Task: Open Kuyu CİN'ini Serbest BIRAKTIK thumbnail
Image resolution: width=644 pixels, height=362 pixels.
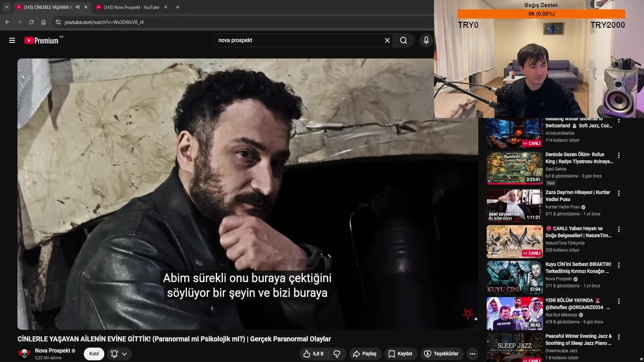Action: click(x=514, y=278)
